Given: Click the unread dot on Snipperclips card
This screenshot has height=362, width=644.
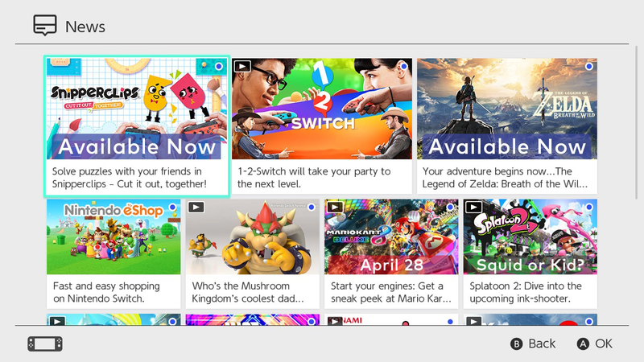Looking at the screenshot, I should point(219,66).
